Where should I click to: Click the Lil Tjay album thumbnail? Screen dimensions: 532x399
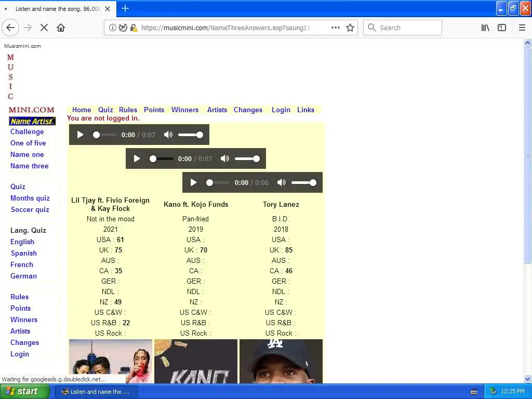(x=111, y=362)
